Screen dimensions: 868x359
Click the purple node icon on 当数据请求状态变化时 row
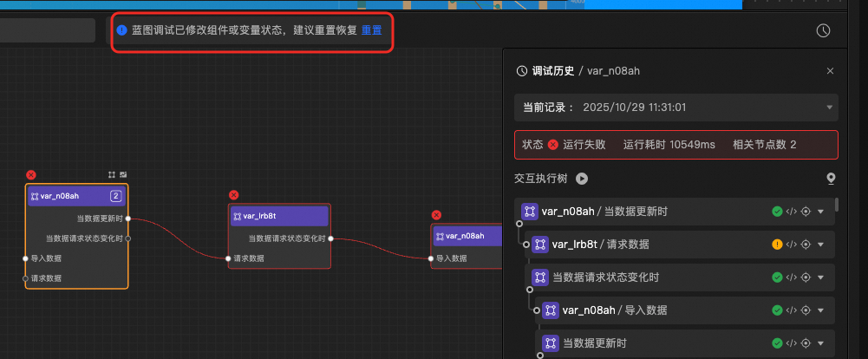tap(540, 277)
